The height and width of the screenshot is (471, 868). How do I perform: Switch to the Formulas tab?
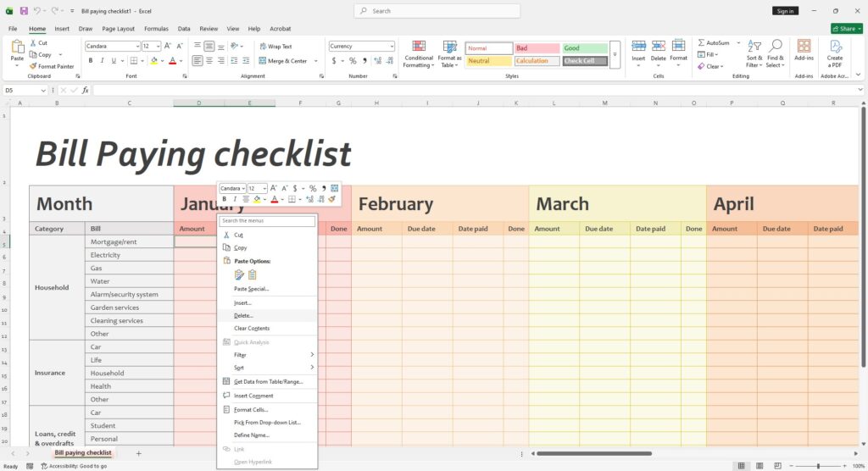pyautogui.click(x=156, y=29)
